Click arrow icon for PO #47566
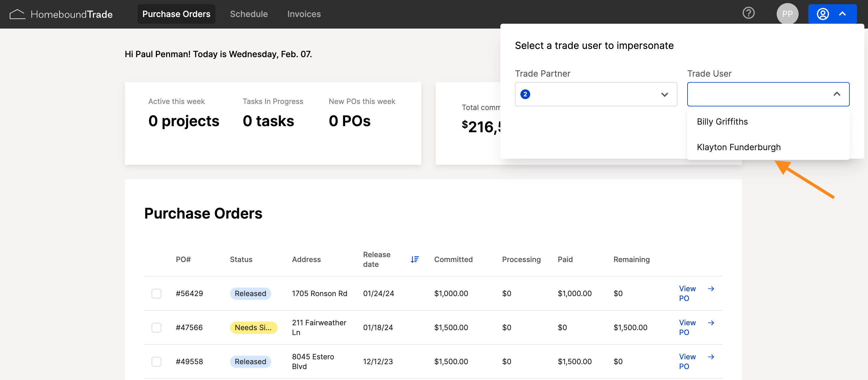 click(x=711, y=323)
